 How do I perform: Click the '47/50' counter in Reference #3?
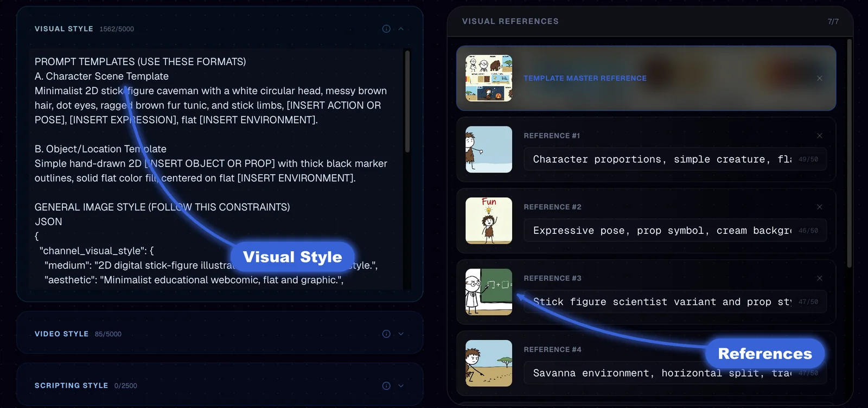click(808, 302)
